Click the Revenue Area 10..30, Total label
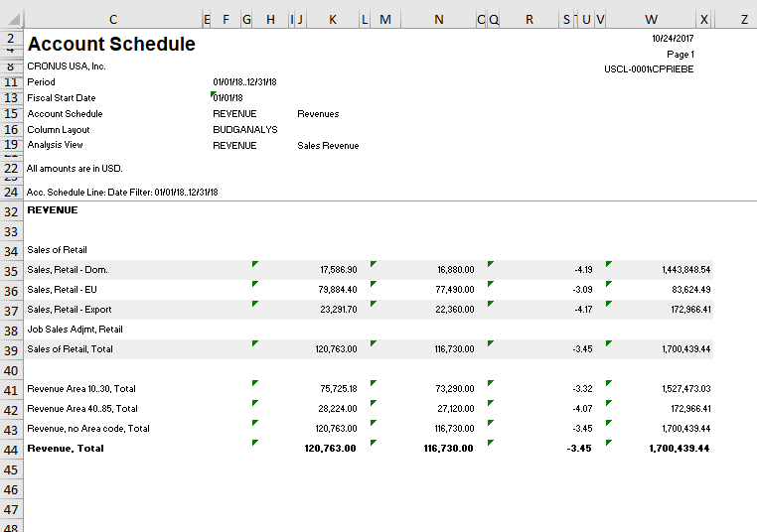The width and height of the screenshot is (757, 532). 81,389
